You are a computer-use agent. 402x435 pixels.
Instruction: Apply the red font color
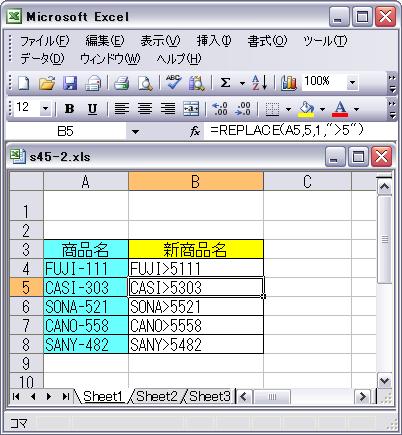(340, 109)
